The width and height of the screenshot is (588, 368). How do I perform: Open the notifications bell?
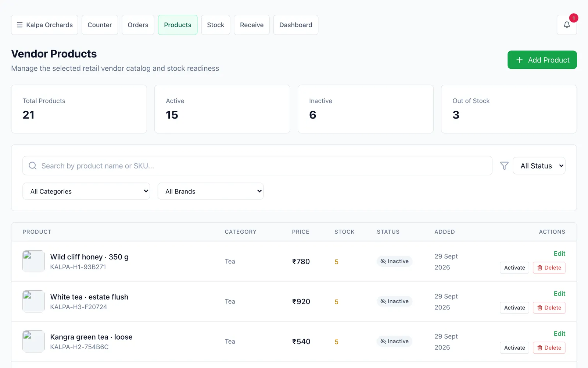click(567, 25)
